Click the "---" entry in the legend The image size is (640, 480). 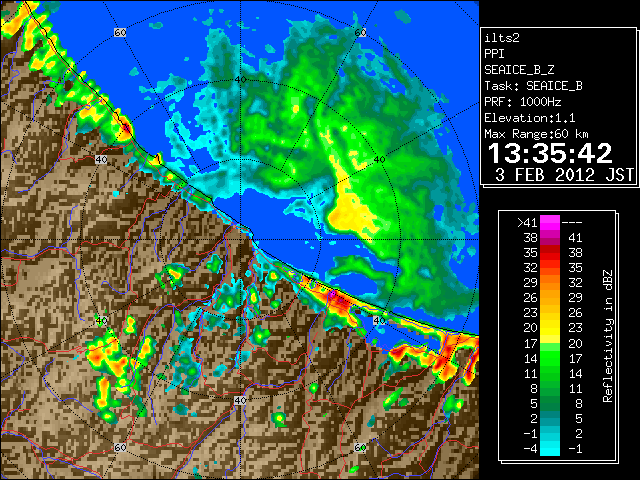(571, 223)
